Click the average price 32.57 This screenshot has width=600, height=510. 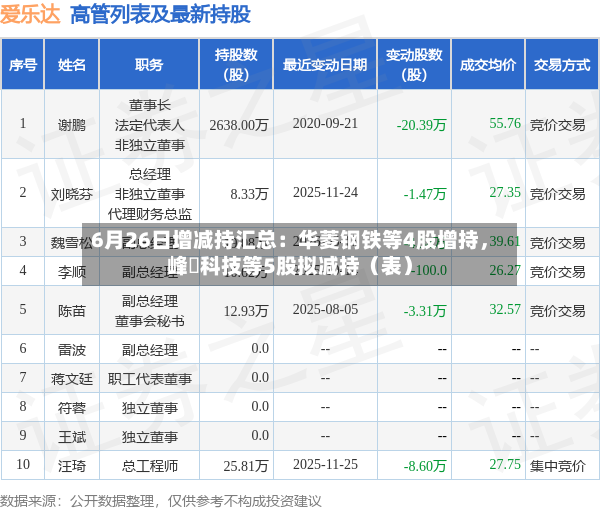[505, 310]
